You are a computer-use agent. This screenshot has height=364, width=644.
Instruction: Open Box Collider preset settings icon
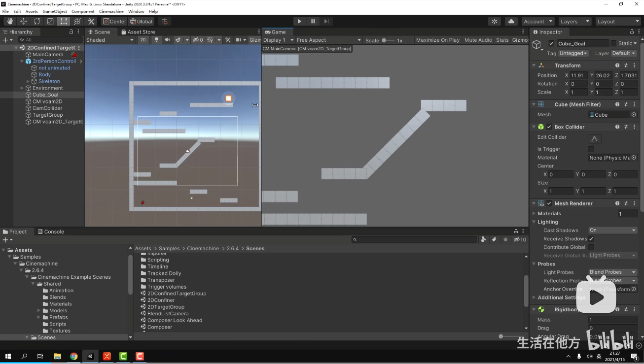point(626,127)
